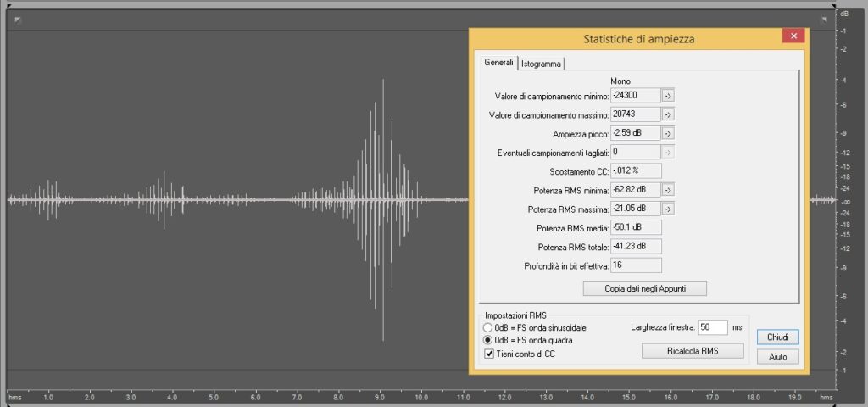Click the maximum sample value field 20743

pyautogui.click(x=636, y=114)
